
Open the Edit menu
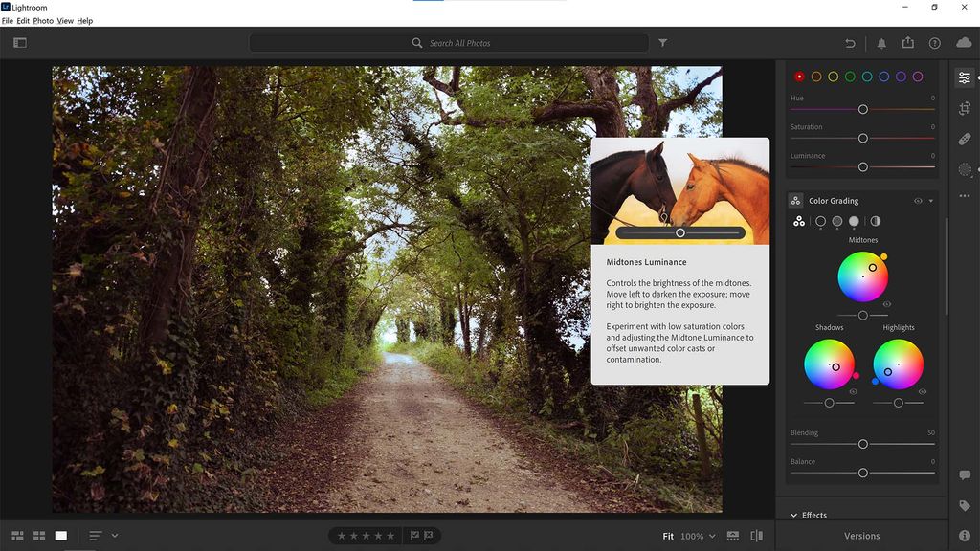[23, 20]
